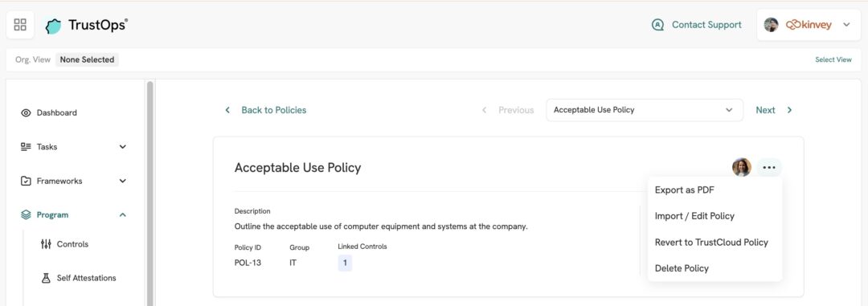The height and width of the screenshot is (306, 868).
Task: Click the Acceptable Use Policy card title
Action: tap(298, 168)
